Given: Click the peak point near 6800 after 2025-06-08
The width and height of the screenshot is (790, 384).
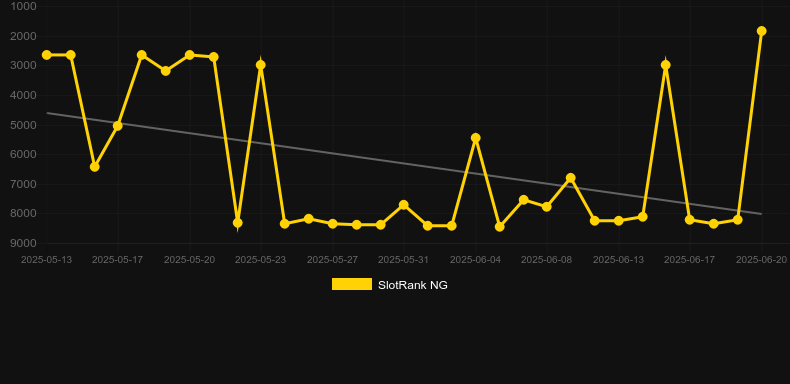Looking at the screenshot, I should point(570,178).
